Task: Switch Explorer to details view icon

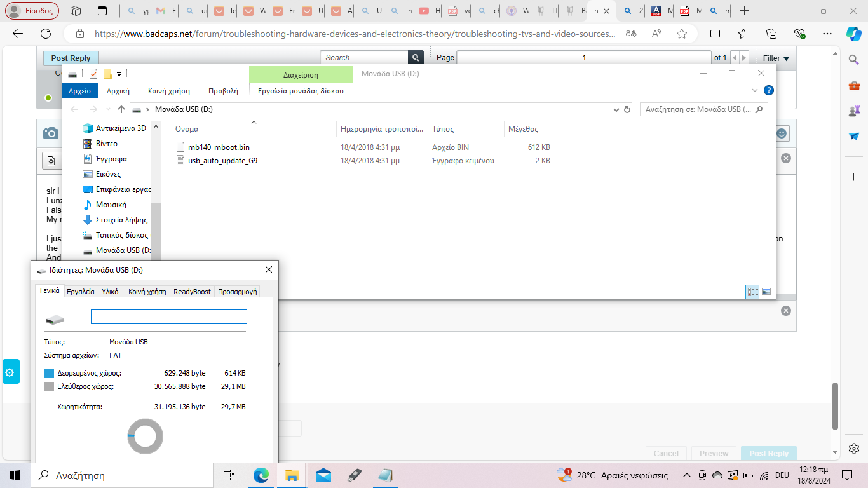Action: pyautogui.click(x=752, y=292)
